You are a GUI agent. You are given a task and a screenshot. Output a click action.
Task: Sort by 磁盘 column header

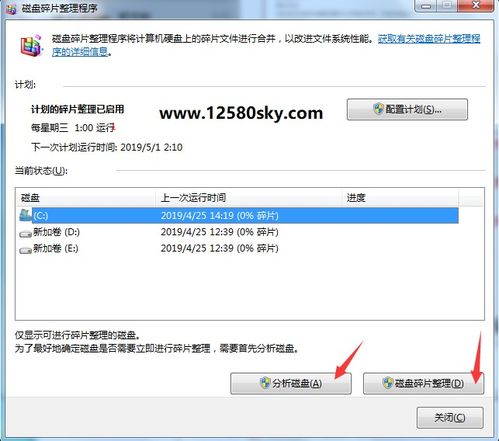coord(86,198)
